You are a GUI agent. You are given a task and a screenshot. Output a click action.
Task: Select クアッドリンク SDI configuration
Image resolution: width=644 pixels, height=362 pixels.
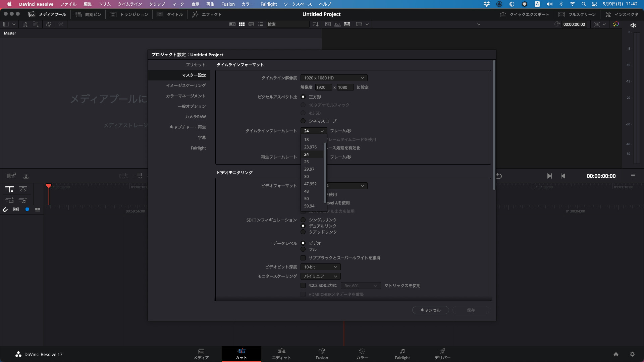point(303,232)
